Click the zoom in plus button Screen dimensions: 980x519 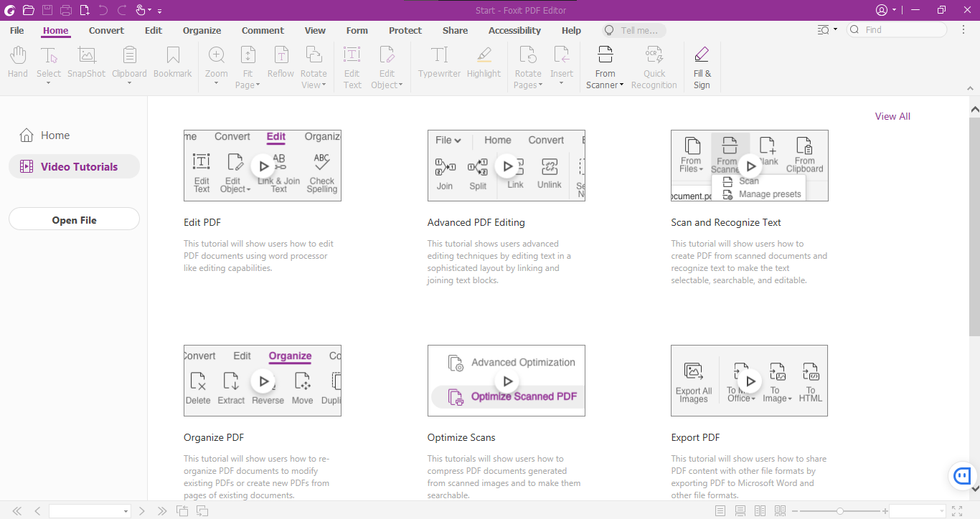click(885, 511)
